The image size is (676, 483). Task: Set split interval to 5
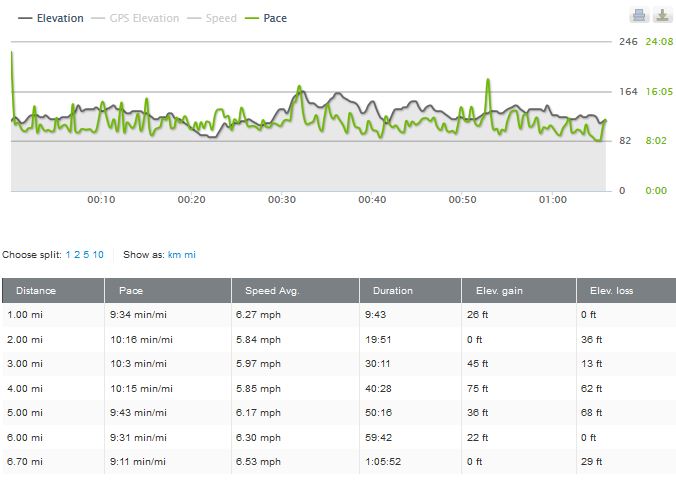coord(86,255)
